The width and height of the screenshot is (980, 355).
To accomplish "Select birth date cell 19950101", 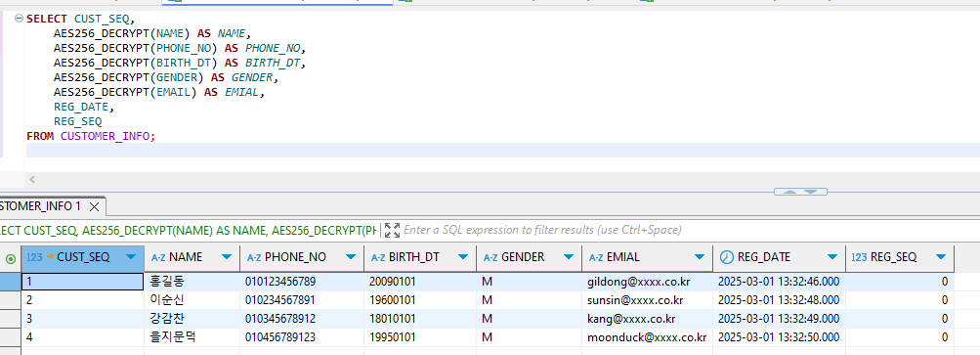I will pyautogui.click(x=420, y=337).
